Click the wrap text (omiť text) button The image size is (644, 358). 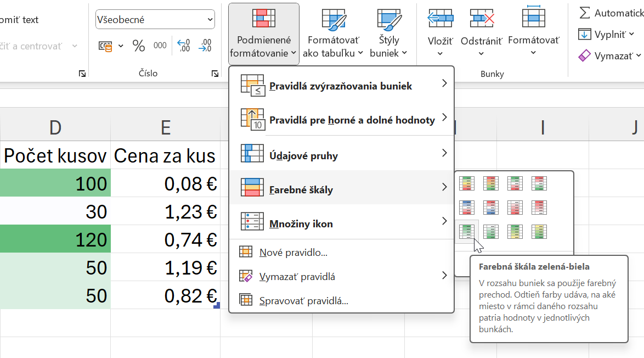coord(19,20)
